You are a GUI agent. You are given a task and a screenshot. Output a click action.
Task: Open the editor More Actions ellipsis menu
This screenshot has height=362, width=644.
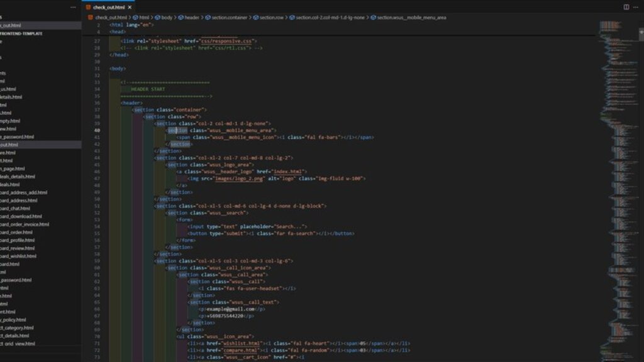[x=636, y=6]
